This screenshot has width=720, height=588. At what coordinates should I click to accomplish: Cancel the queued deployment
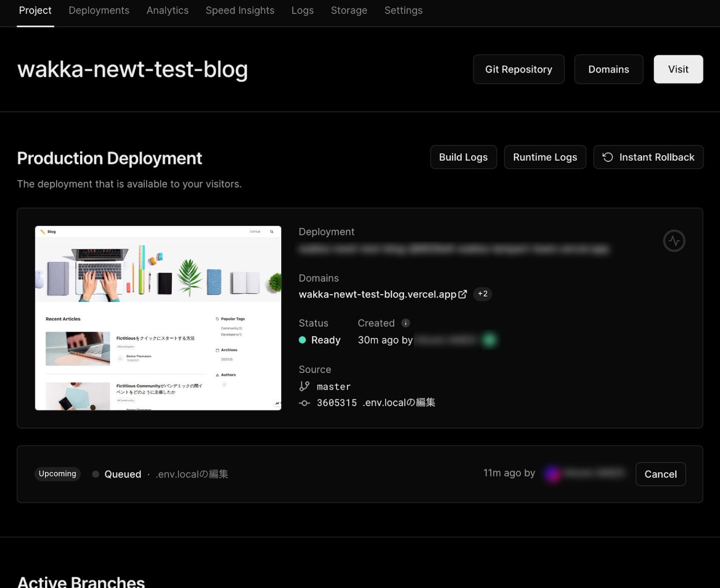pos(660,474)
